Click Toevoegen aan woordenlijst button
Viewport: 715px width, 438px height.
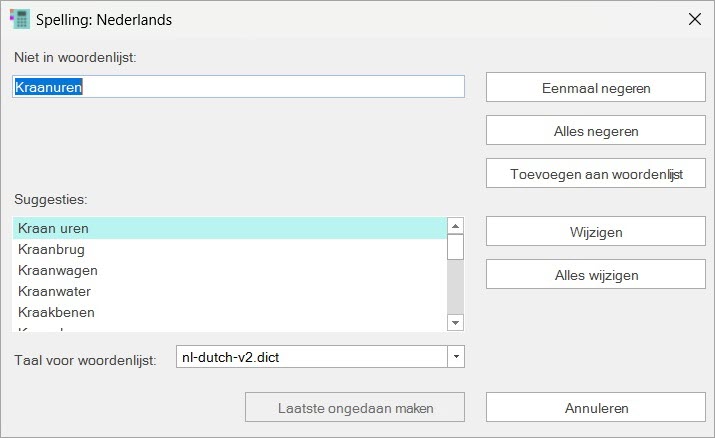click(x=595, y=174)
